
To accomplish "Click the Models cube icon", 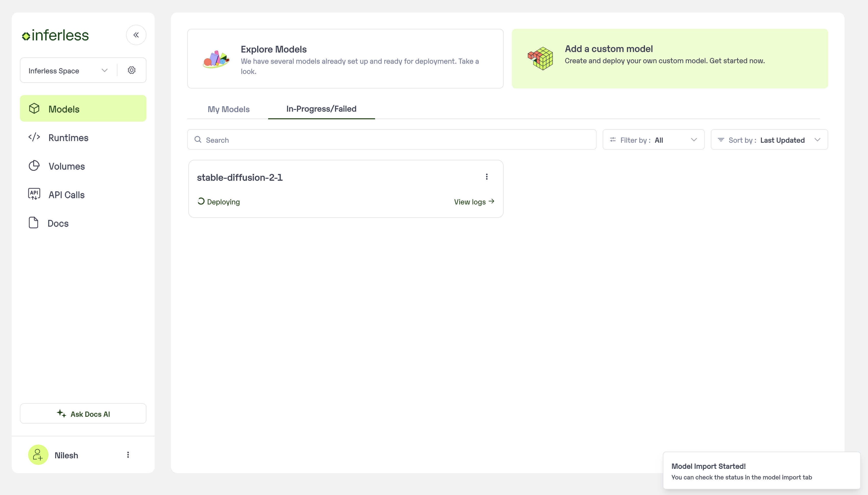I will pyautogui.click(x=34, y=108).
